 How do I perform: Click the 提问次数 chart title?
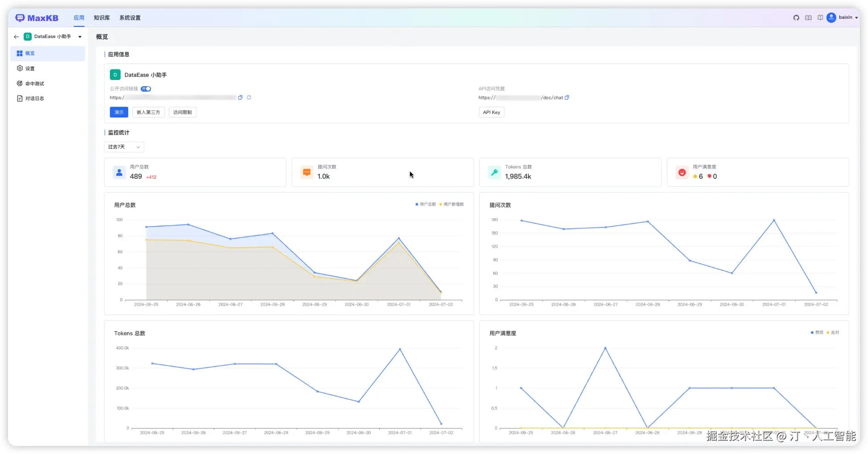500,205
